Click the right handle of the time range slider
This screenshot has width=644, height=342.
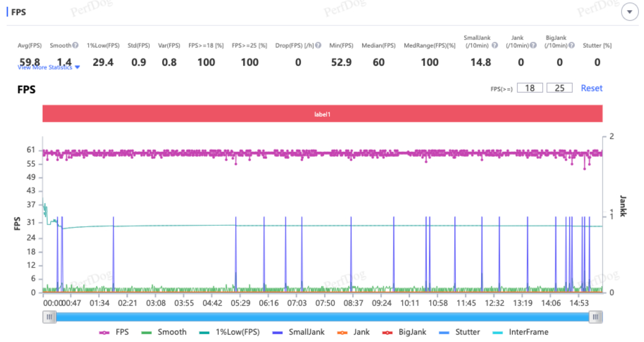coord(595,317)
